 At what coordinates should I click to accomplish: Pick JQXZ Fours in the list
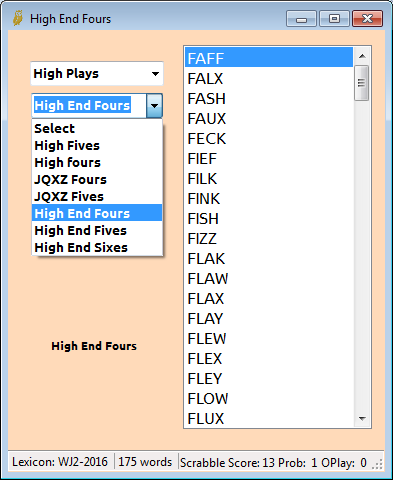click(x=97, y=179)
